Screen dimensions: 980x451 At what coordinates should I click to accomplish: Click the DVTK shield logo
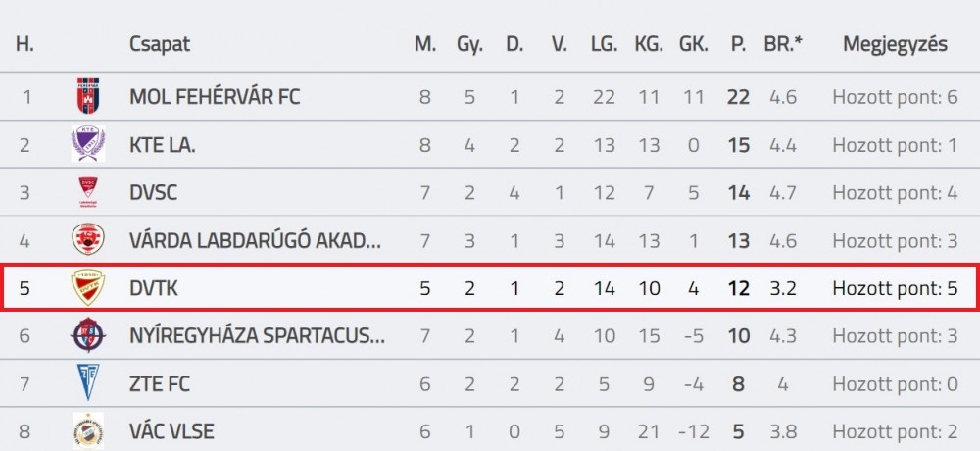(x=88, y=287)
